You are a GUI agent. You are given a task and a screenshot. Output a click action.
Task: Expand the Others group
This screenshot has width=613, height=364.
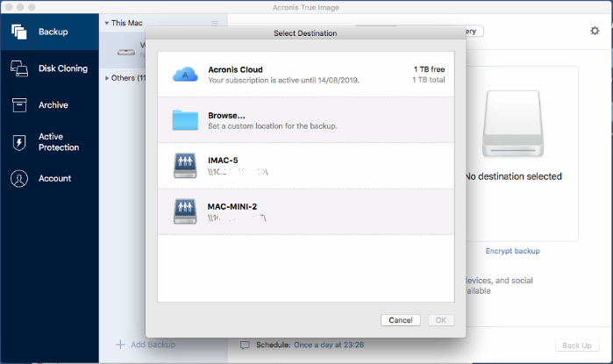(107, 78)
